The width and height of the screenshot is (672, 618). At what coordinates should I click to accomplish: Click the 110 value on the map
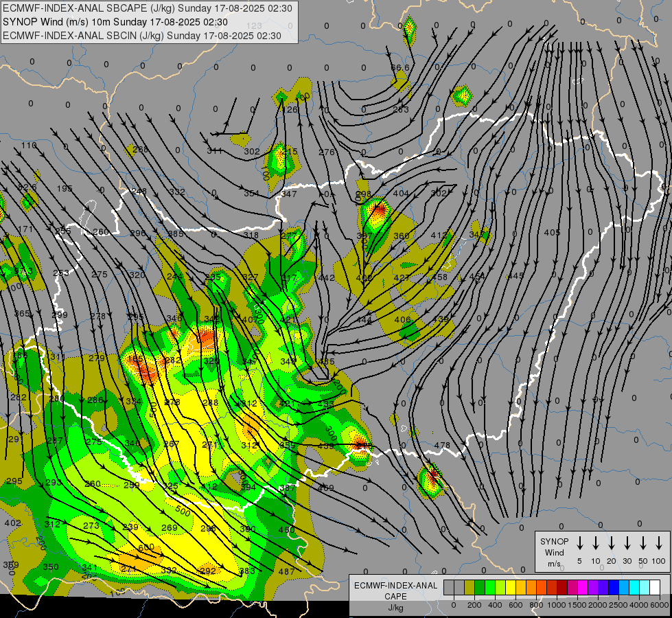coord(29,146)
